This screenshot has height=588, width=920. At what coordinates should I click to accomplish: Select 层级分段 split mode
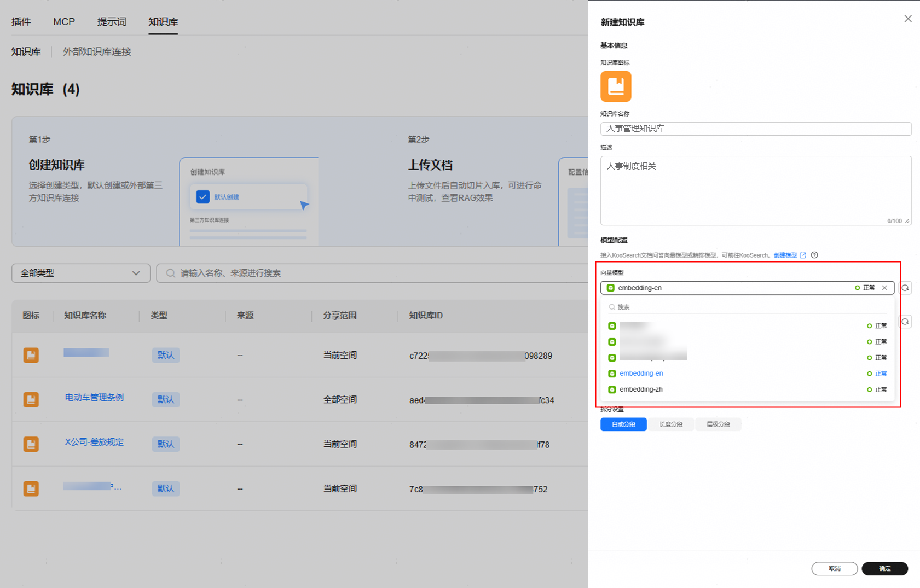point(718,424)
